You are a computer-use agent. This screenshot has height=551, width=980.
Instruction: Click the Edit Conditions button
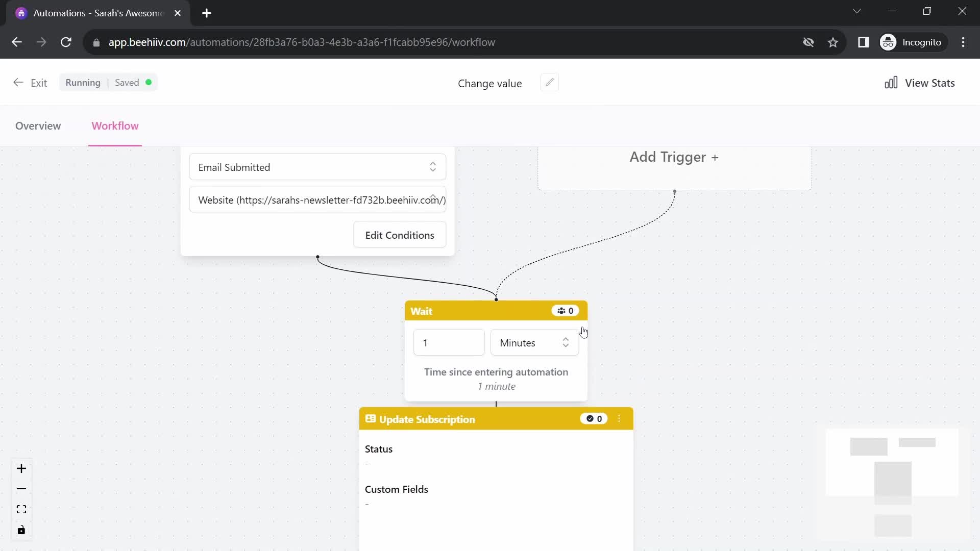click(400, 235)
